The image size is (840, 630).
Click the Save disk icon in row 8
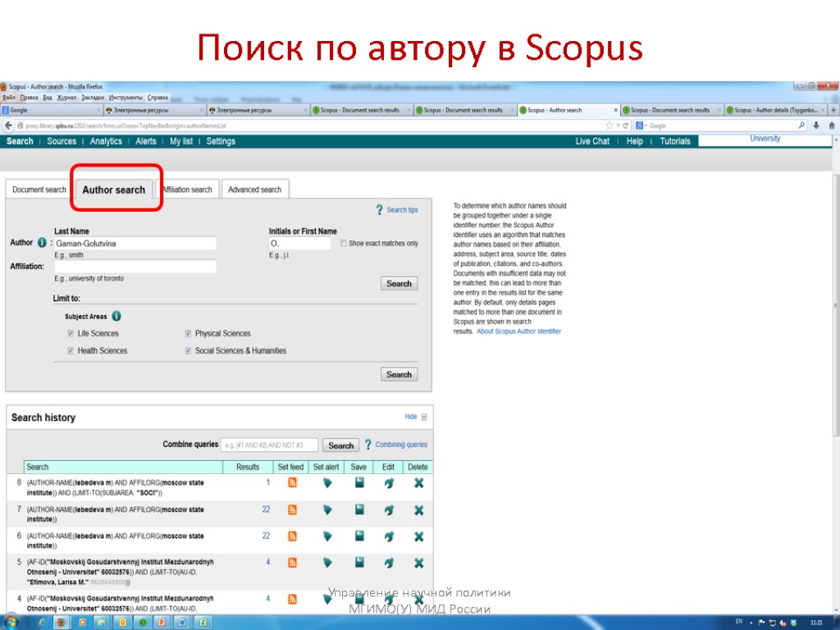(359, 482)
